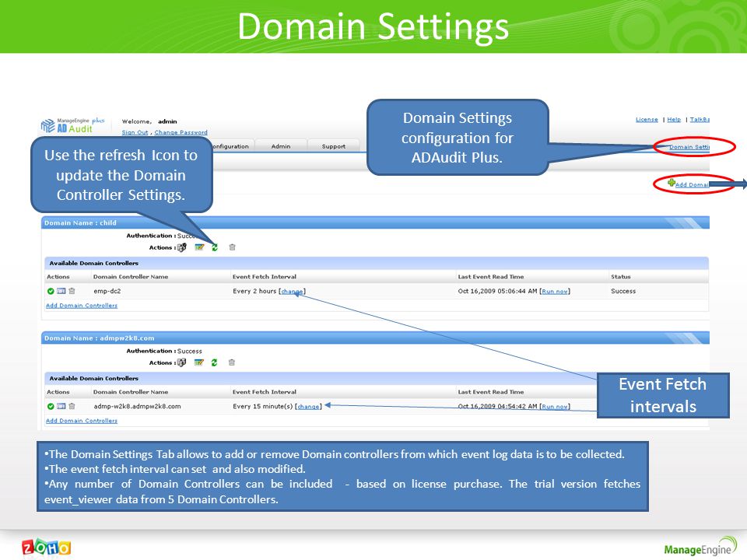747x560 pixels.
Task: Click the refresh icon for domain admpw2k8.com
Action: 215,362
